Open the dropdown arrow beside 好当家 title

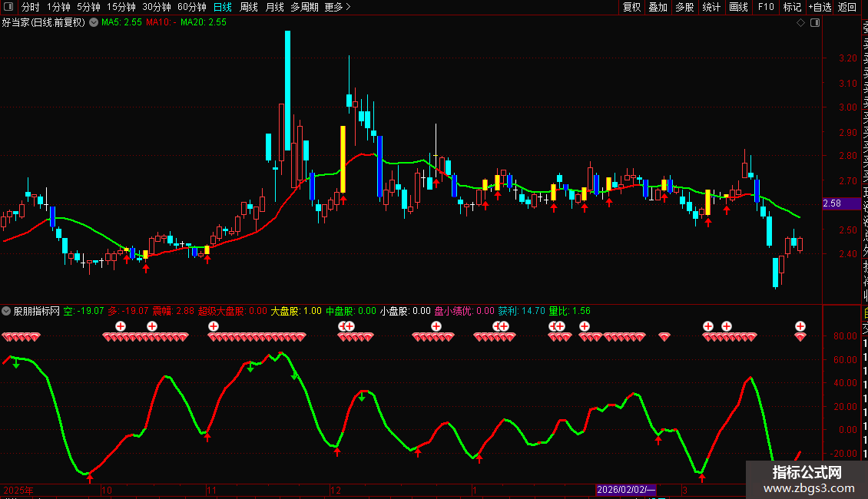[94, 22]
